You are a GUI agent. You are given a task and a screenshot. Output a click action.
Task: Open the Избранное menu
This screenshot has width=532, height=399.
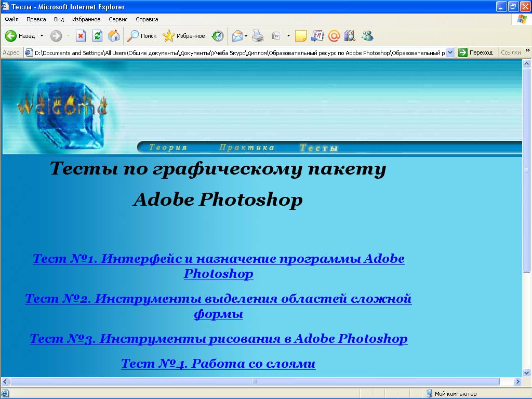click(x=86, y=19)
